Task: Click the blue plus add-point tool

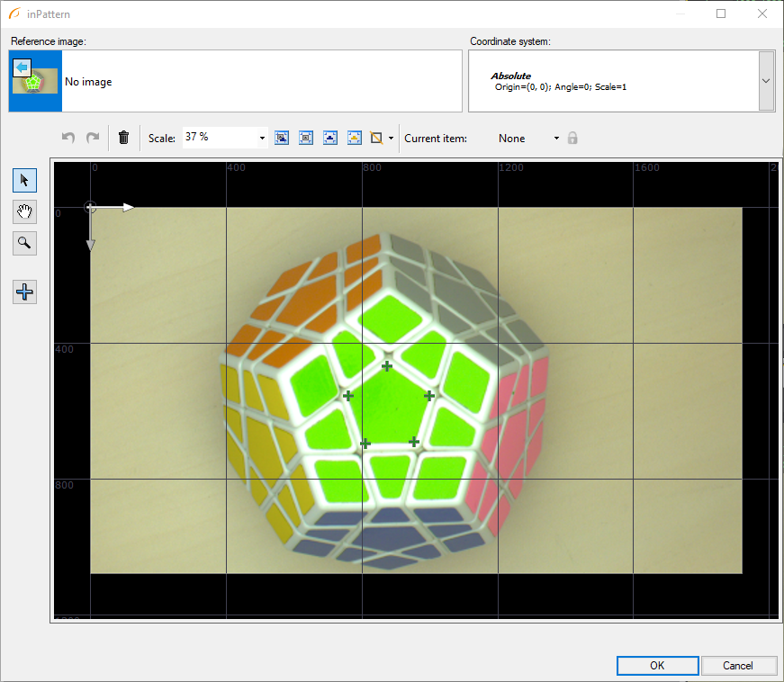Action: point(24,292)
